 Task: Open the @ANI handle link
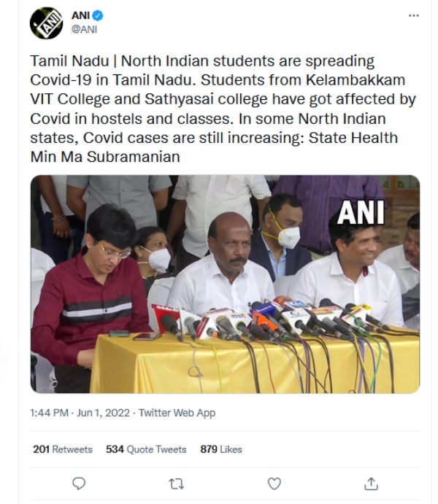click(x=84, y=29)
